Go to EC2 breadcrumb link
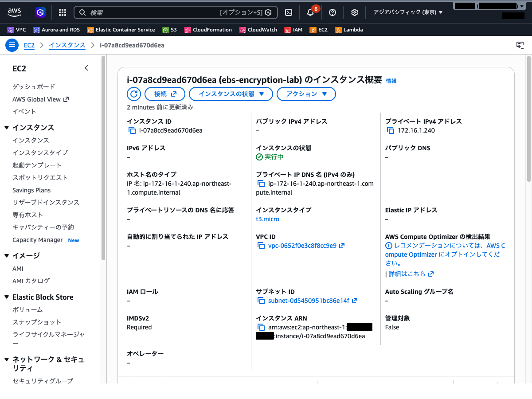532x399 pixels. [29, 45]
